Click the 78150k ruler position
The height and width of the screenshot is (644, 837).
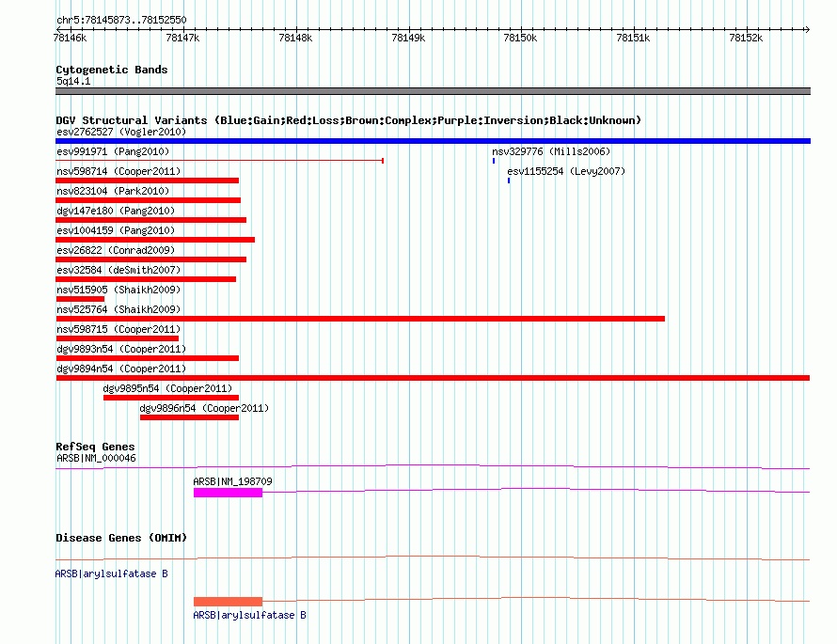[x=520, y=38]
